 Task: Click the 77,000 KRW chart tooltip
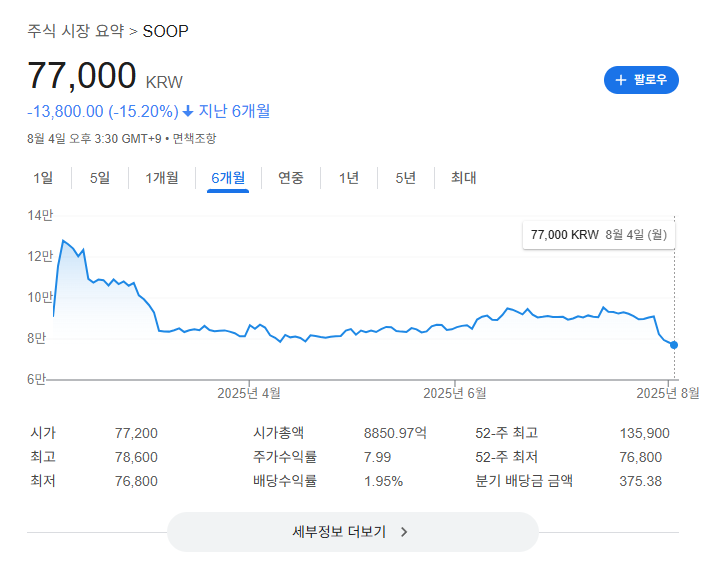click(x=599, y=234)
